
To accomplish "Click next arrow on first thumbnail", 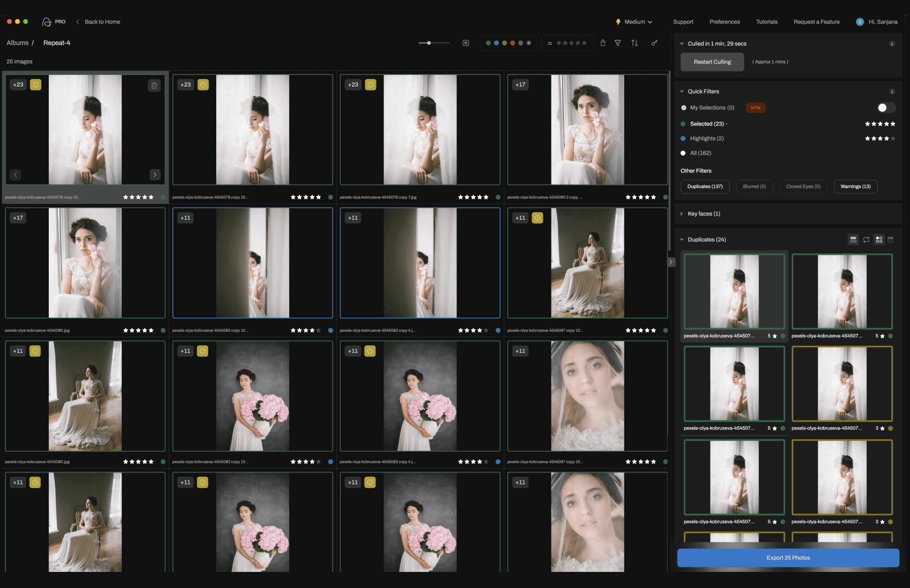I will (x=155, y=174).
